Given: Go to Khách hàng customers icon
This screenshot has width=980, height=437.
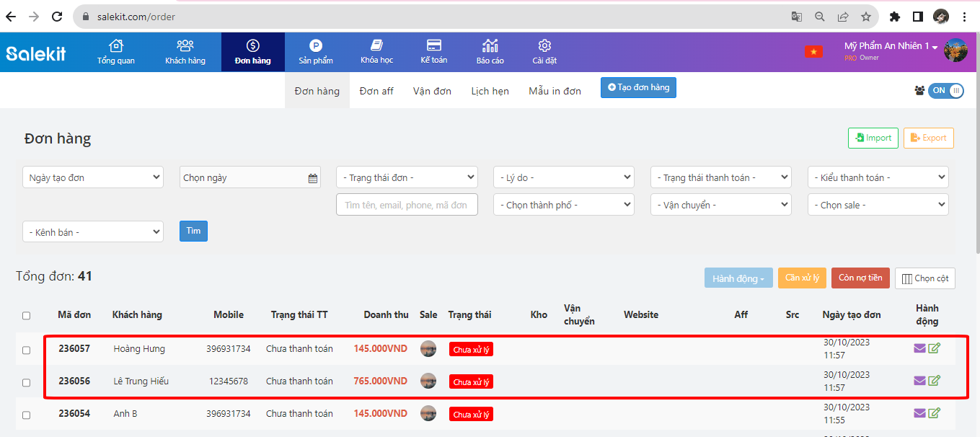Looking at the screenshot, I should click(x=185, y=45).
